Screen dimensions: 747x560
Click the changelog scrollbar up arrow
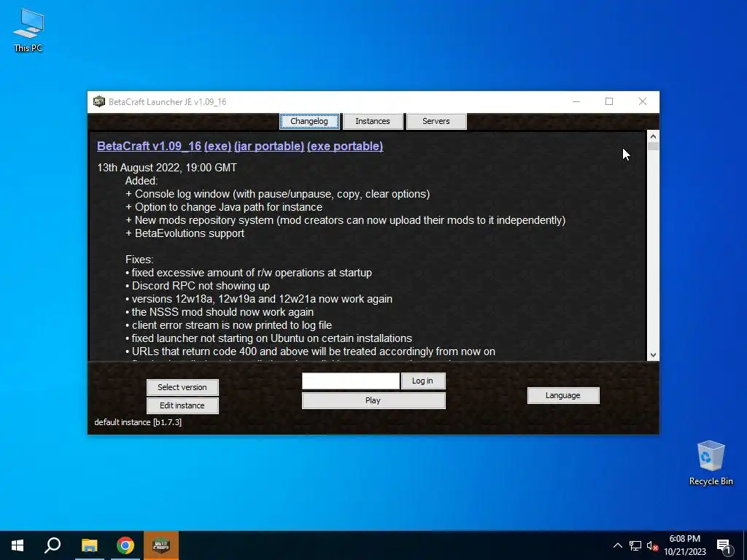tap(653, 136)
